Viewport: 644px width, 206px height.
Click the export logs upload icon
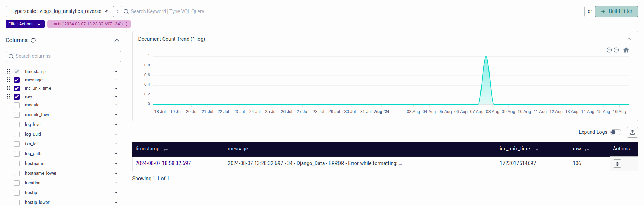(632, 132)
